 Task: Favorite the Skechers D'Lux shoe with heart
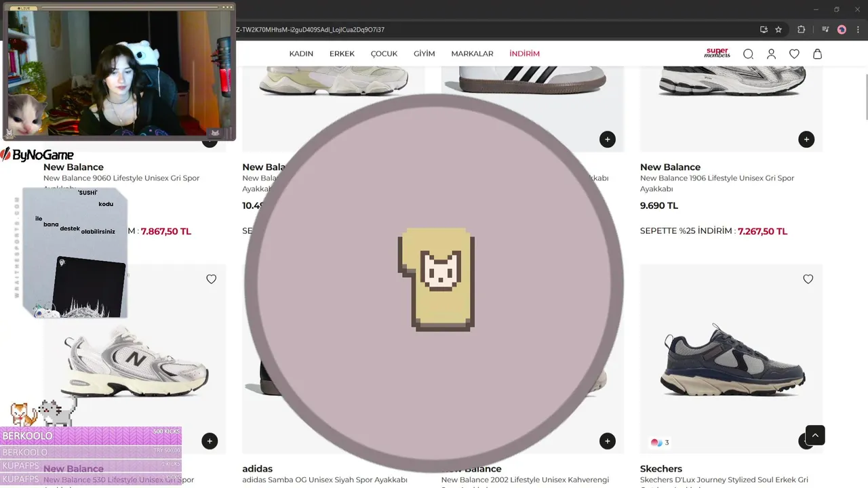pyautogui.click(x=808, y=279)
